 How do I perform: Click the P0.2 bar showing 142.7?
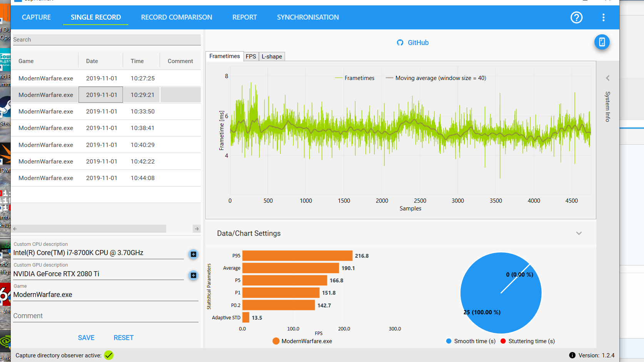[x=279, y=305]
